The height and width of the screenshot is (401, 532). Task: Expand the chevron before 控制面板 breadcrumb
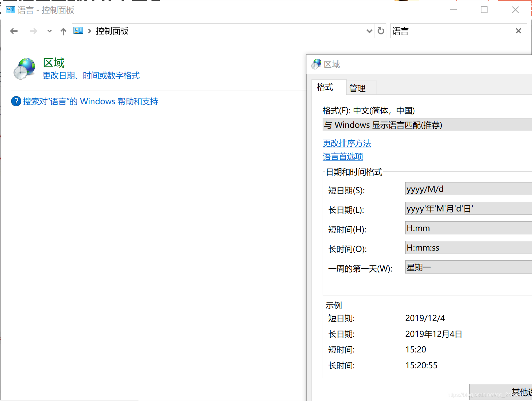pos(89,31)
